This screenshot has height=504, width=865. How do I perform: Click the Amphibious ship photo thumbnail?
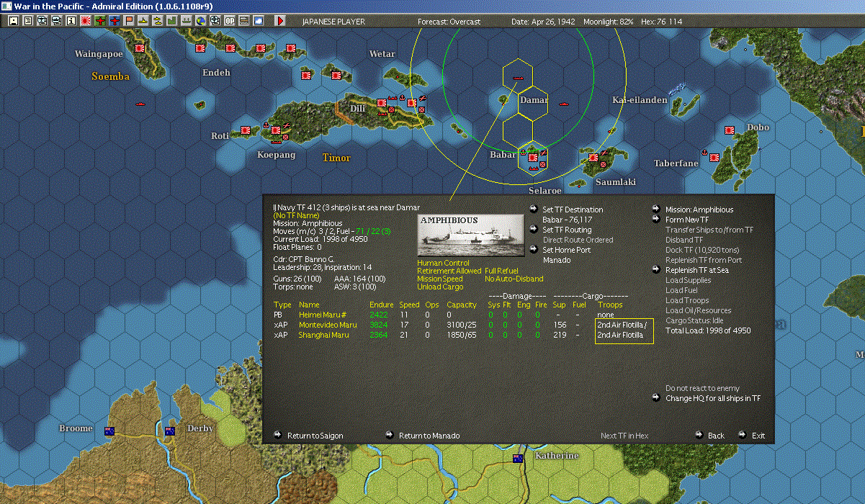pyautogui.click(x=472, y=235)
